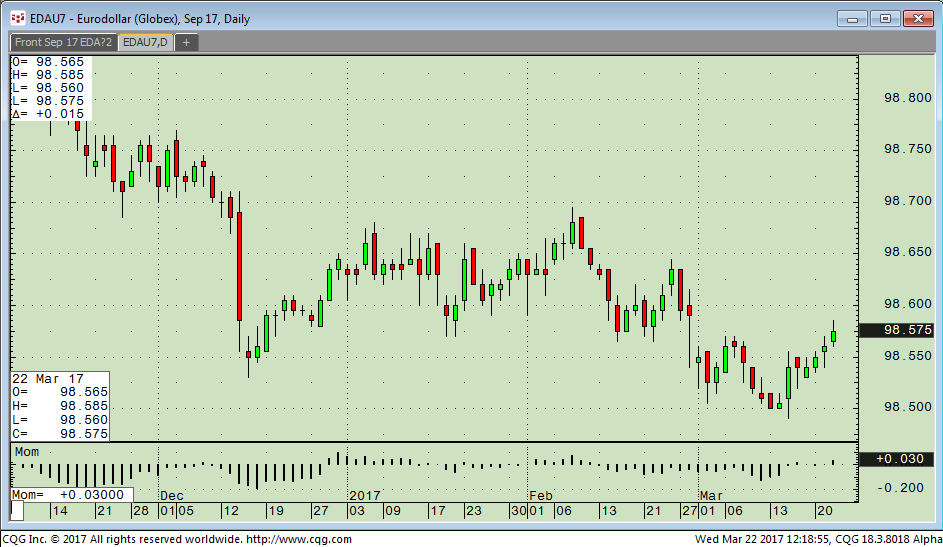Image resolution: width=943 pixels, height=547 pixels.
Task: Click date 28 on the time axis
Action: coord(140,511)
